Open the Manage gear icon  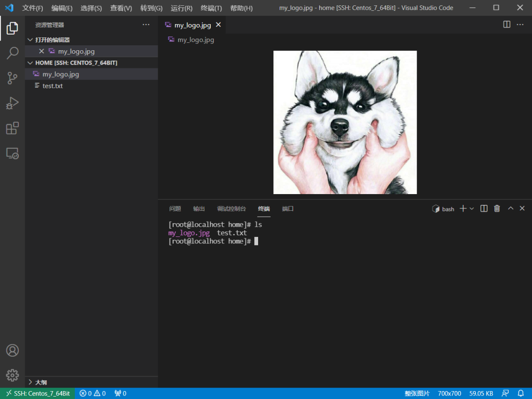click(x=12, y=375)
